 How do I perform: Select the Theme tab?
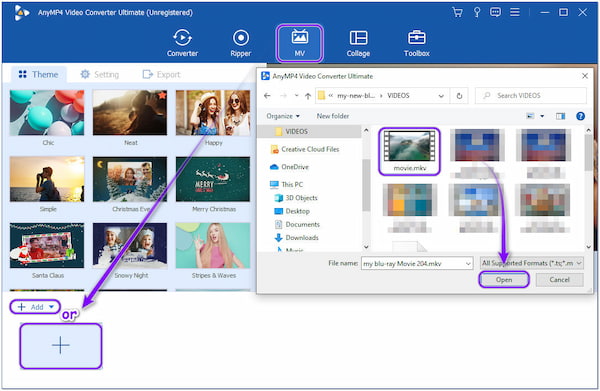tap(39, 74)
